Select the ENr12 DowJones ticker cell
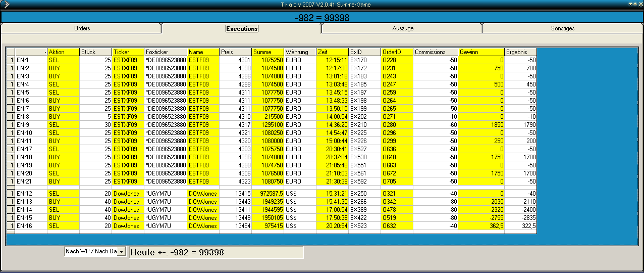Screen dimensions: 644x273 (x=128, y=194)
